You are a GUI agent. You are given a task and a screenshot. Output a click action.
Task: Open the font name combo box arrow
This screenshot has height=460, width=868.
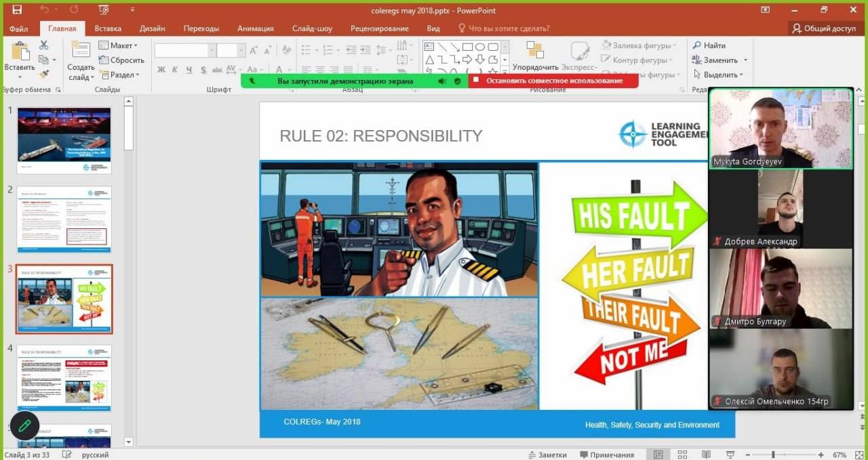pos(212,50)
